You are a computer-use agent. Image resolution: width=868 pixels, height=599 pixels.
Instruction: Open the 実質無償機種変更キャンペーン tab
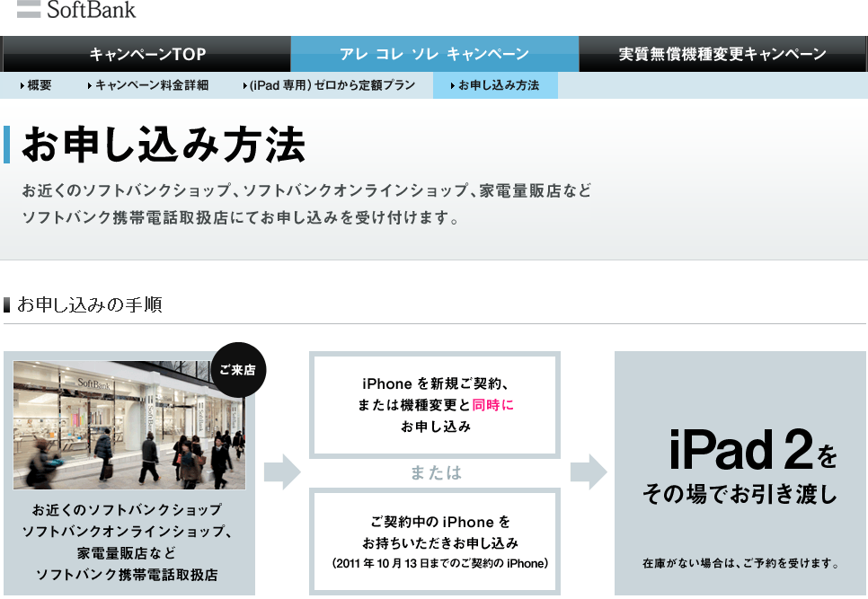722,54
